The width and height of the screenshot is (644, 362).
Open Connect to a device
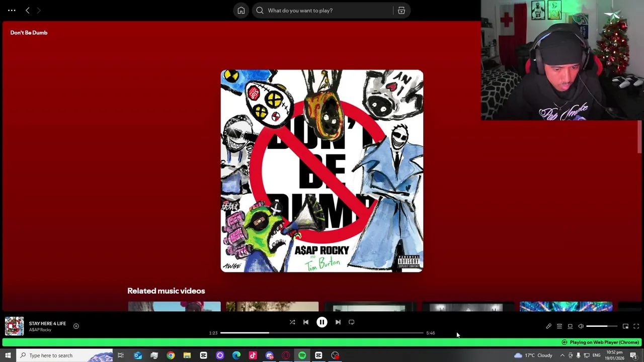[570, 326]
